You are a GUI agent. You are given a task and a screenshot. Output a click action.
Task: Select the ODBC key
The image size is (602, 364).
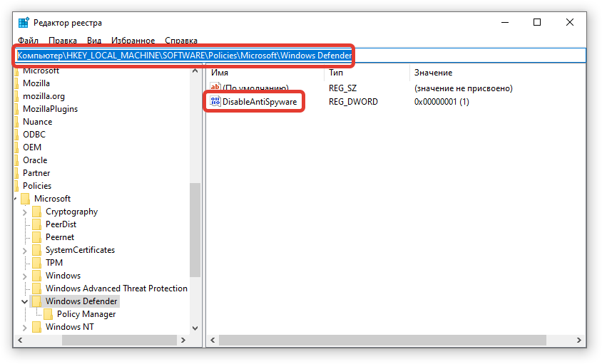[x=34, y=135]
